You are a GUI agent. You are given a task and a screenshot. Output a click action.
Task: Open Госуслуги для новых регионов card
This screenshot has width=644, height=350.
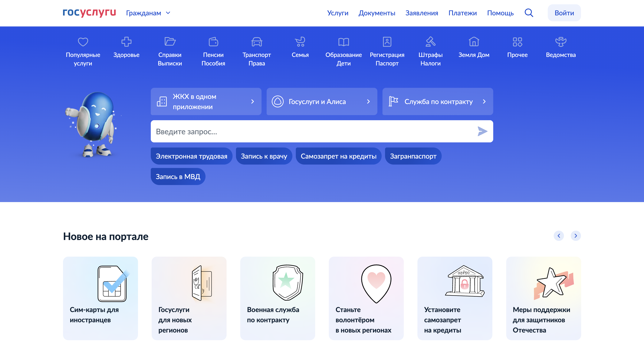click(189, 298)
